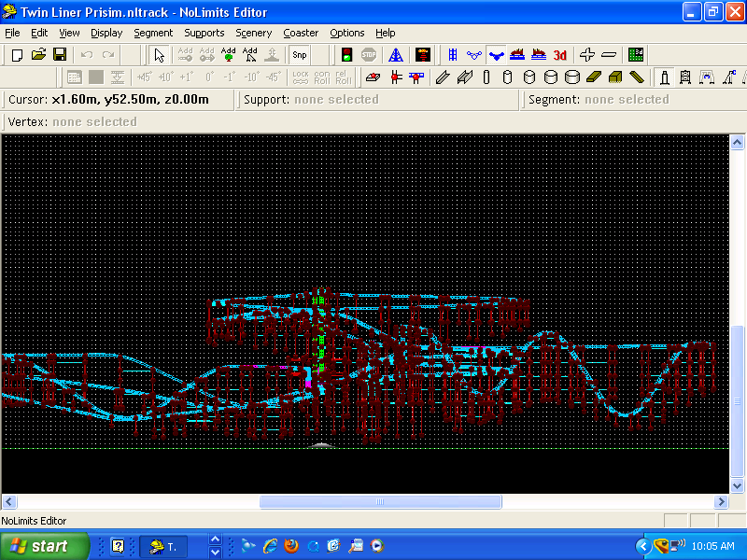The width and height of the screenshot is (747, 560).
Task: Toggle the angled support with C preset
Action: tap(729, 77)
